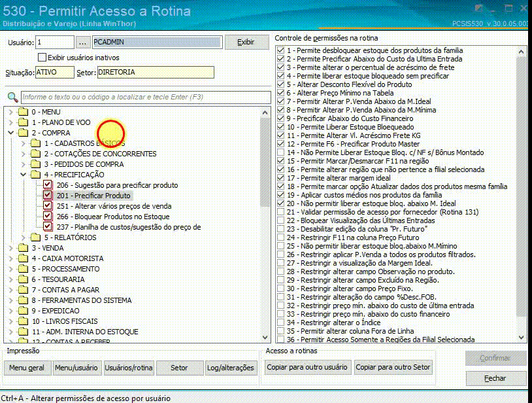
Task: Click the Exibir button
Action: 246,42
